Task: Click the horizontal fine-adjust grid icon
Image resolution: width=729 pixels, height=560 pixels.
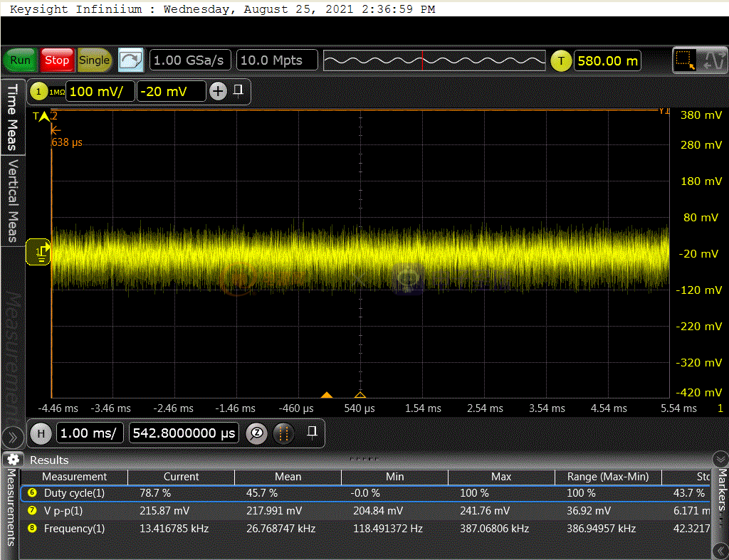Action: [283, 433]
